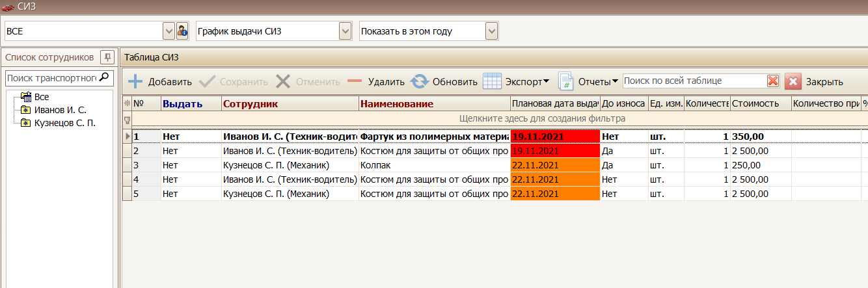Sort by the Стоимость column header
This screenshot has width=868, height=288.
tap(761, 103)
